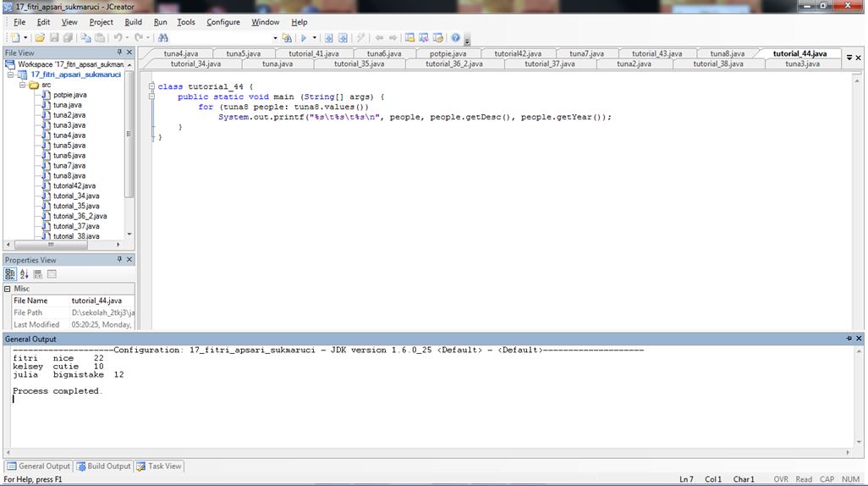Image resolution: width=868 pixels, height=486 pixels.
Task: Switch to the Build Output tab
Action: pos(103,466)
